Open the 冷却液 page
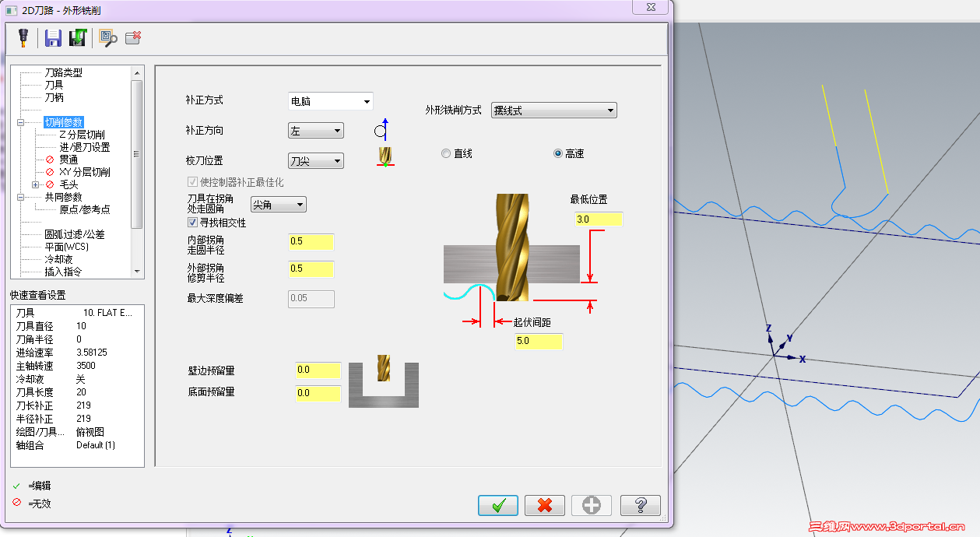 click(58, 259)
